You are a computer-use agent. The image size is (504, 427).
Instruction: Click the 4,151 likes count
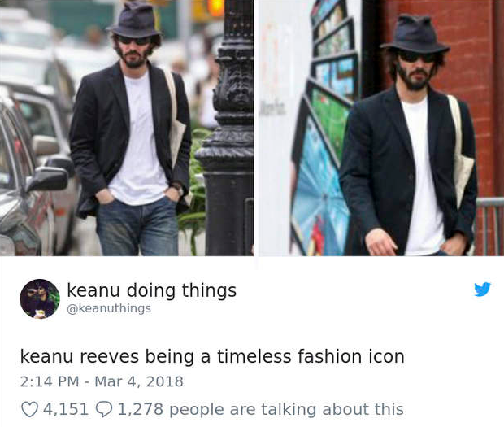click(66, 409)
